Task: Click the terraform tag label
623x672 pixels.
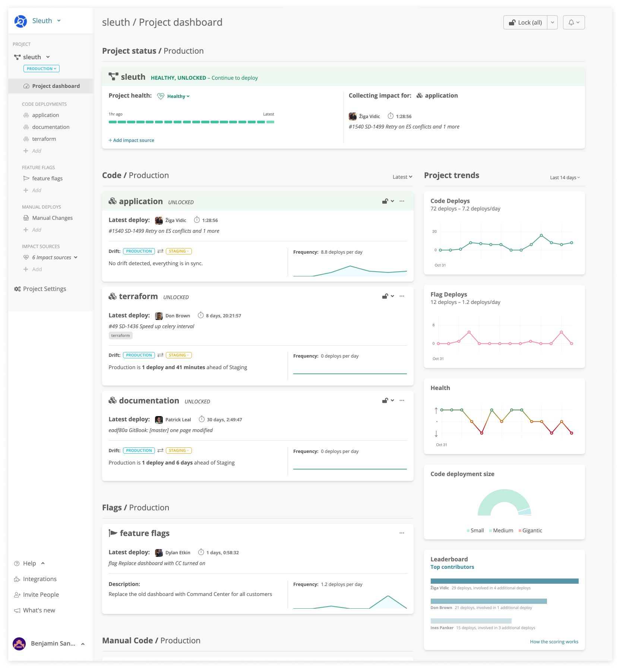Action: pos(120,336)
